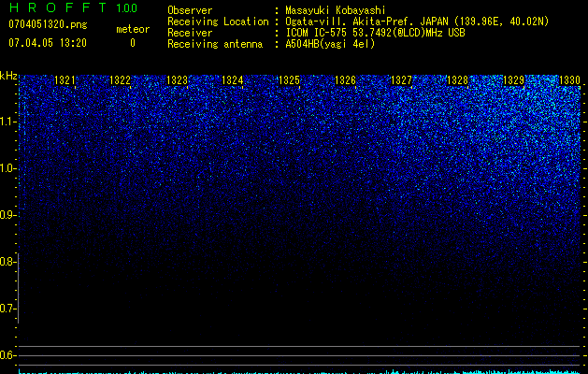Click the date stamp 07.04.05 13:20

point(48,43)
